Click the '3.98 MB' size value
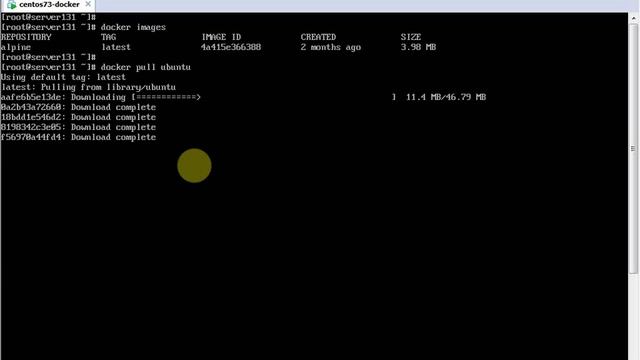This screenshot has height=360, width=640. click(x=418, y=47)
